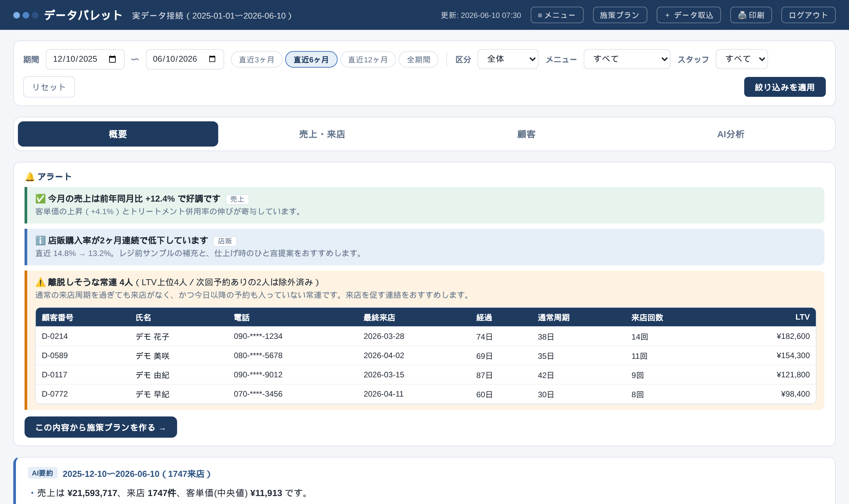Image resolution: width=849 pixels, height=504 pixels.
Task: Click LTV value ¥154,300
Action: 793,355
